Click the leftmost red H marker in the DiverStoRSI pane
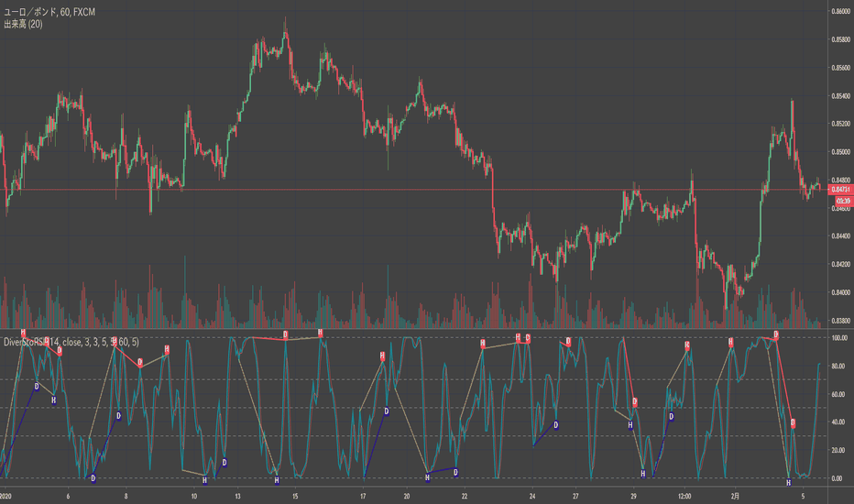The width and height of the screenshot is (854, 504). (23, 333)
